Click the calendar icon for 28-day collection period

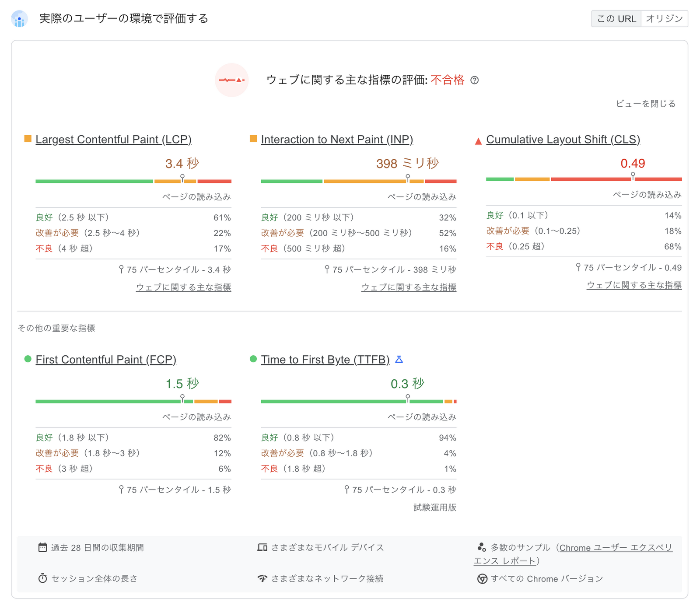click(x=42, y=547)
